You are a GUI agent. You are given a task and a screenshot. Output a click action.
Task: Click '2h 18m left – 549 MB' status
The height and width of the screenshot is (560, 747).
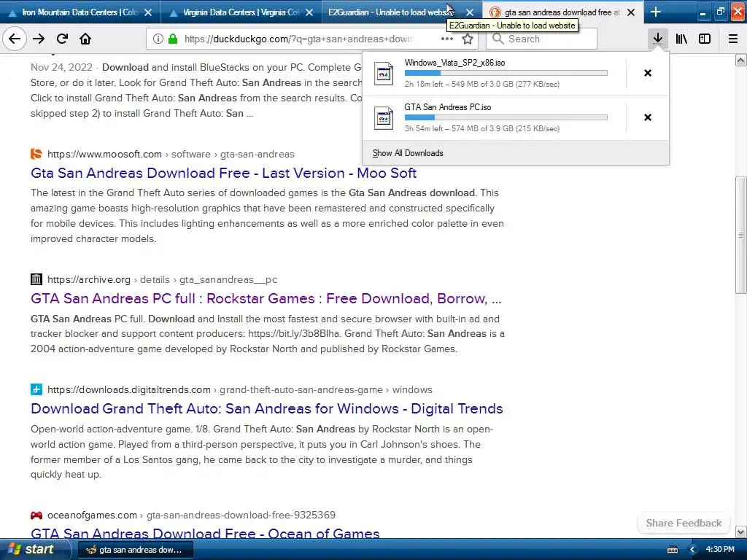(482, 84)
